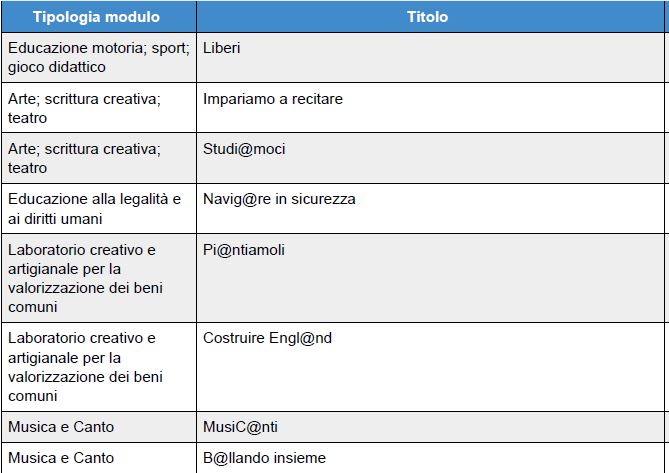Screen dimensions: 669x473
Task: Select the Costruire Engl@nd title
Action: point(267,338)
